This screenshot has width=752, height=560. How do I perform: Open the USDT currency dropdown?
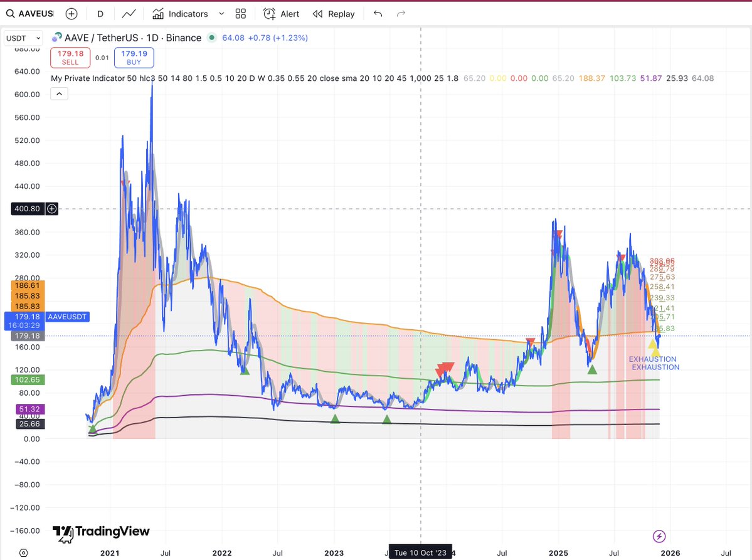[x=22, y=38]
